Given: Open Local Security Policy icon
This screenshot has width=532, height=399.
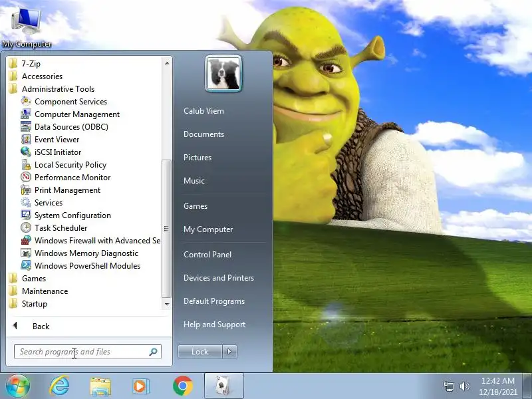Looking at the screenshot, I should click(x=26, y=164).
